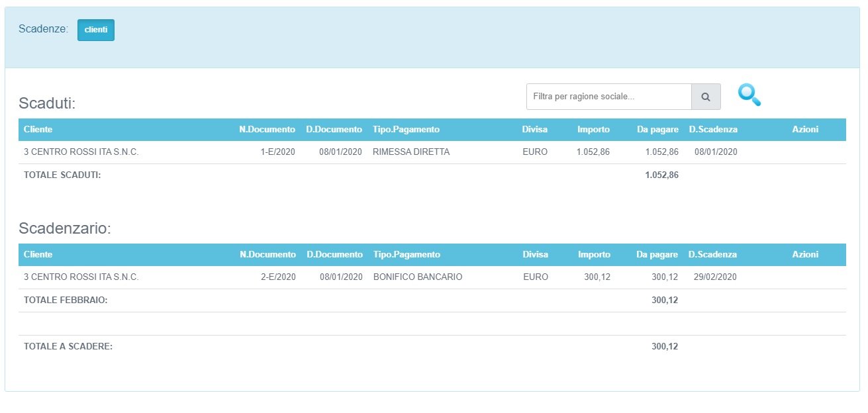
Task: Click the TOTALE FEBBRAIO row label
Action: 66,300
